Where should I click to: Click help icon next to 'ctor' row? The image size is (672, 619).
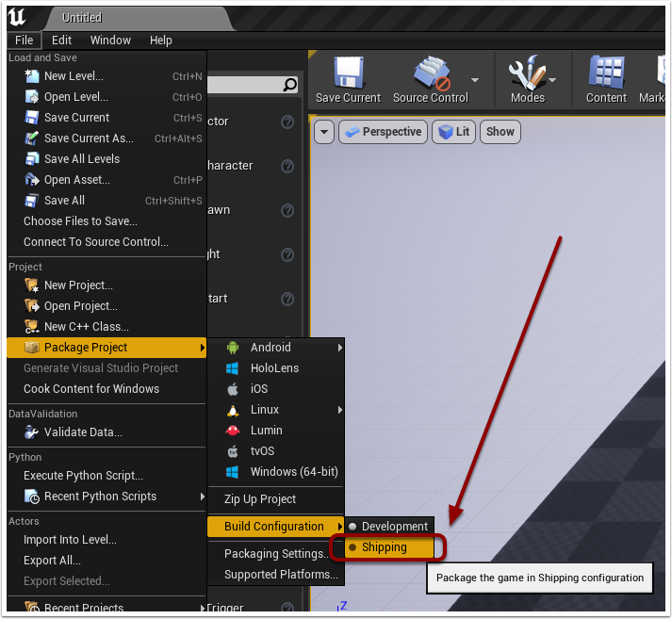[287, 122]
